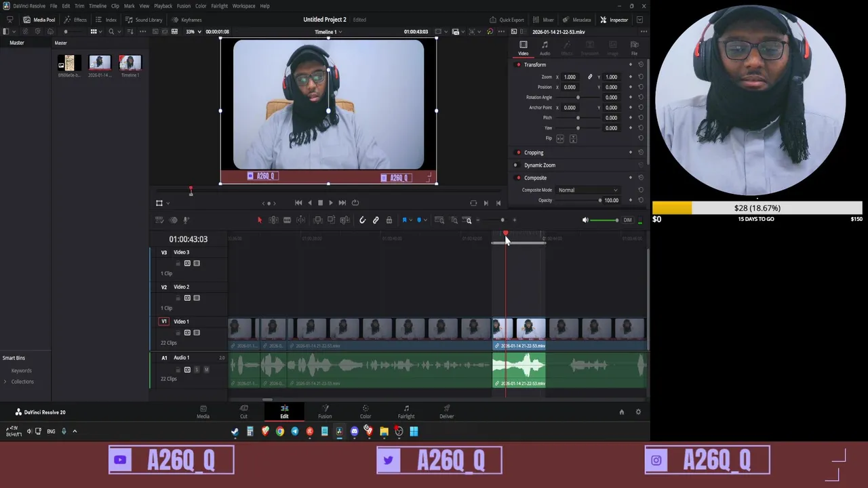Screen dimensions: 868x488
Task: Toggle Position Lock padlock icon
Action: click(x=389, y=220)
